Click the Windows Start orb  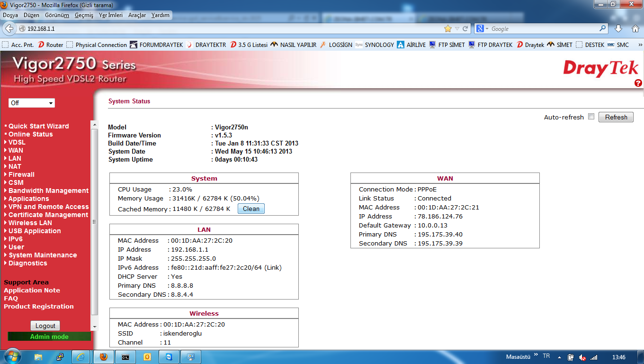click(12, 356)
